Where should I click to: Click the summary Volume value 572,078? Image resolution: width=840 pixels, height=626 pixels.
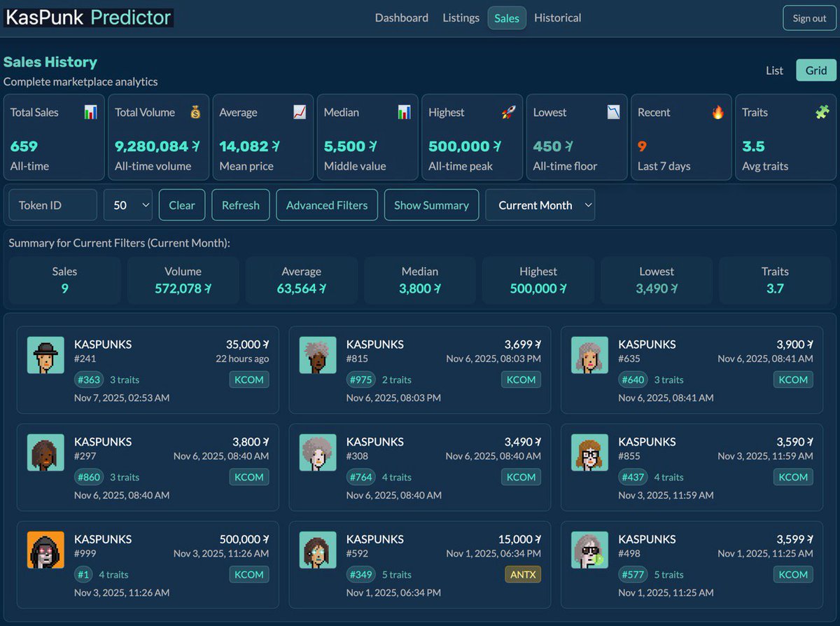point(183,288)
